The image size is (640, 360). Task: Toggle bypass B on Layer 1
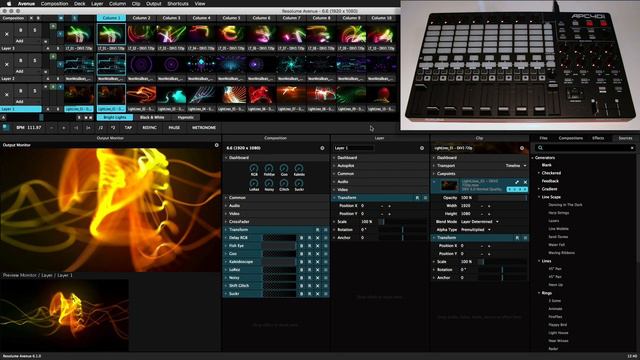click(x=21, y=91)
